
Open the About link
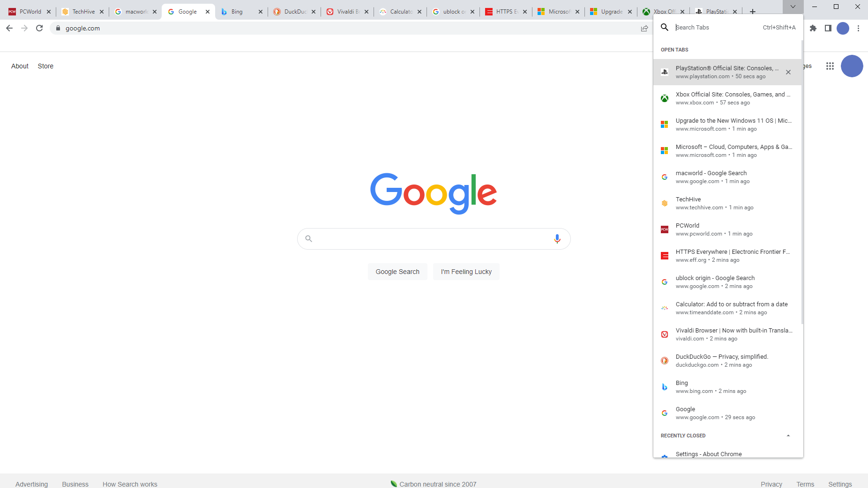click(20, 66)
